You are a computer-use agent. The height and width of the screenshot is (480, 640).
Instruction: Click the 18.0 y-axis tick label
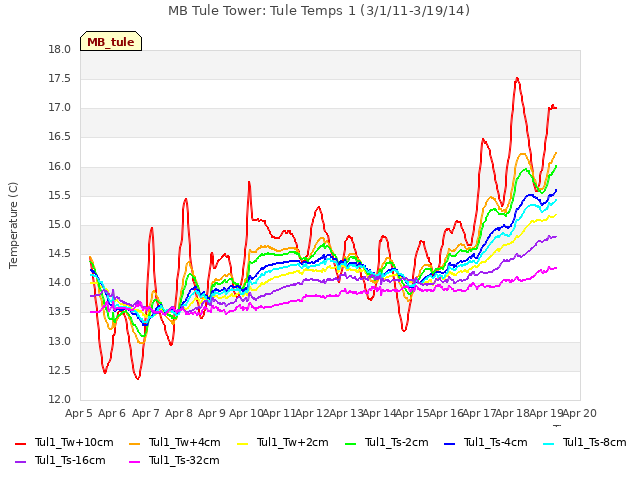pyautogui.click(x=60, y=50)
